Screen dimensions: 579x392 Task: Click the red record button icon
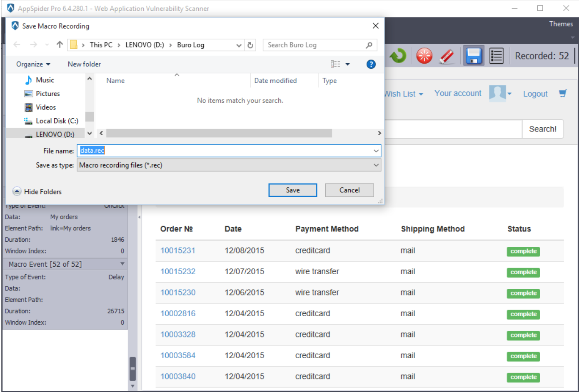(x=424, y=56)
